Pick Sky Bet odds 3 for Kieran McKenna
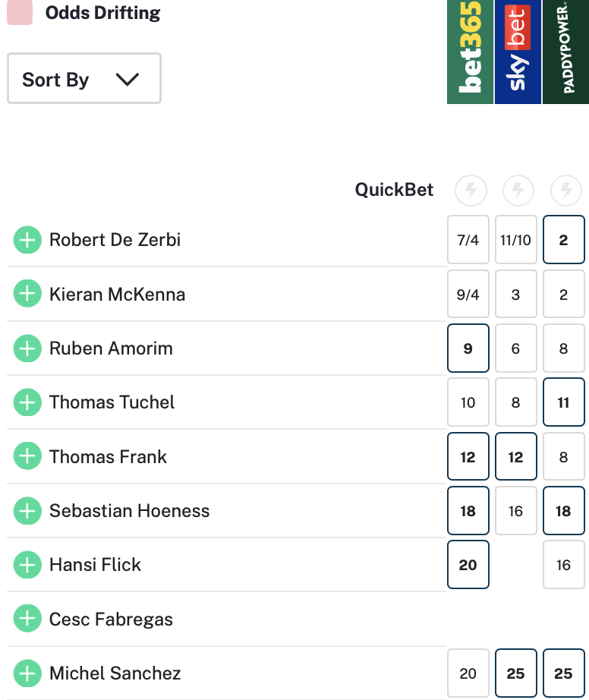 click(x=516, y=295)
